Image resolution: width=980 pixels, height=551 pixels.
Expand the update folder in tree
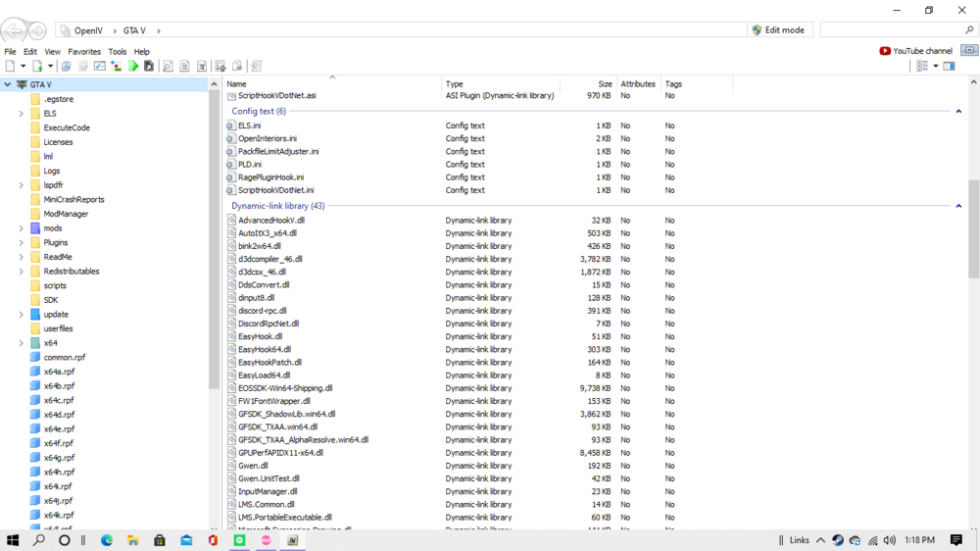tap(22, 315)
